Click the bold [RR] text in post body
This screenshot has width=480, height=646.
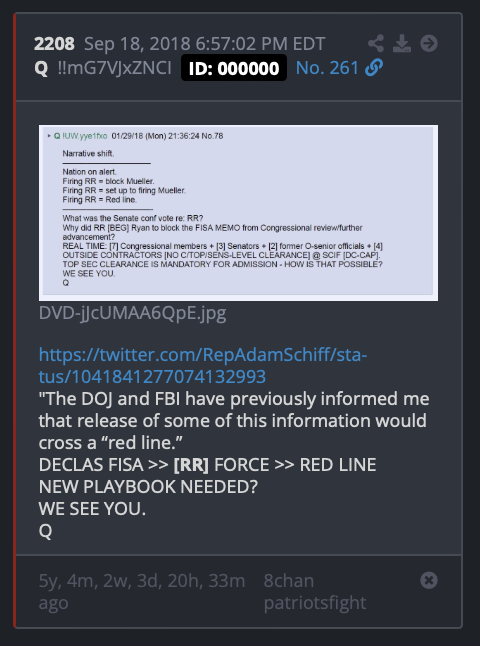coord(191,465)
